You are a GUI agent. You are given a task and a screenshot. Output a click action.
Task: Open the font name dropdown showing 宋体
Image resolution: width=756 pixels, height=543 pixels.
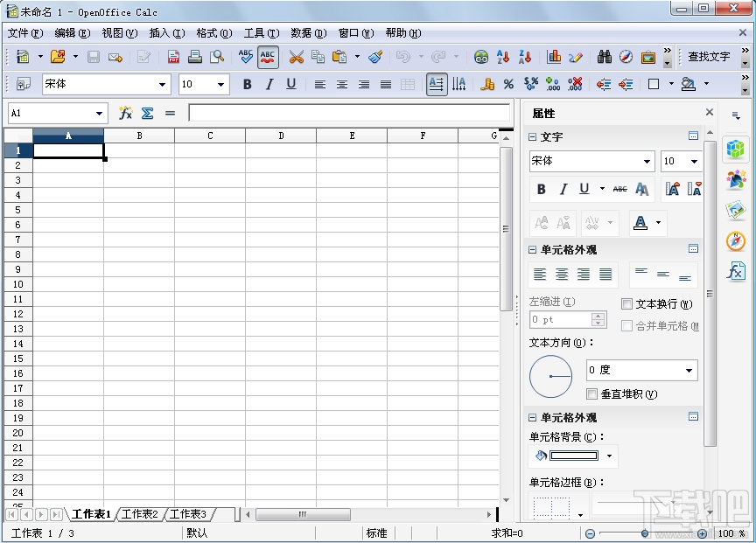(591, 161)
